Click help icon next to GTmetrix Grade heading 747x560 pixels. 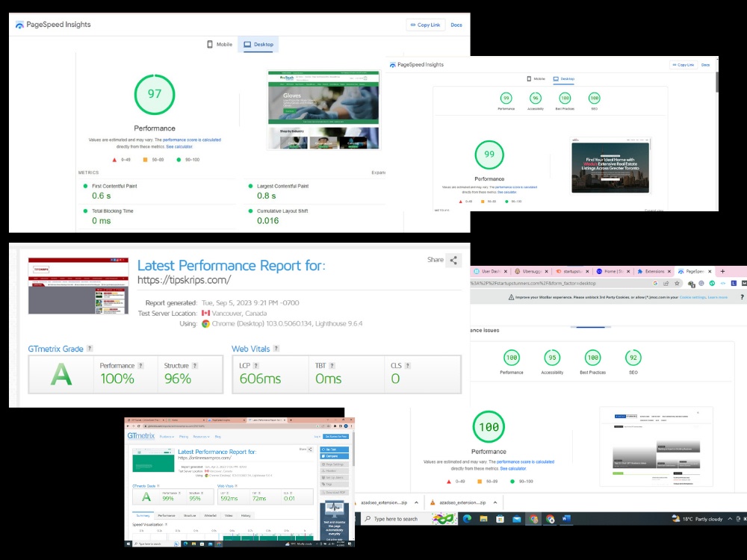pyautogui.click(x=90, y=349)
